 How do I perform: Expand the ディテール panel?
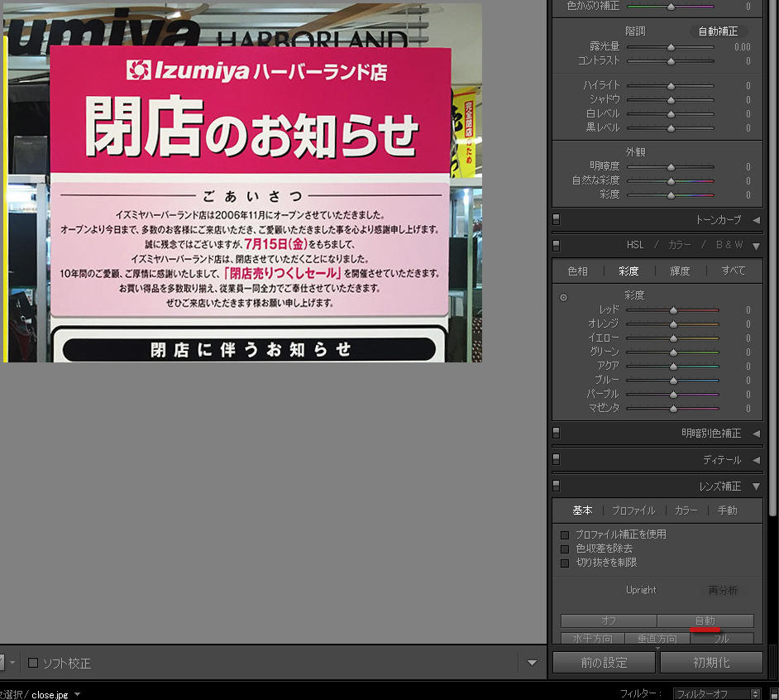[756, 460]
